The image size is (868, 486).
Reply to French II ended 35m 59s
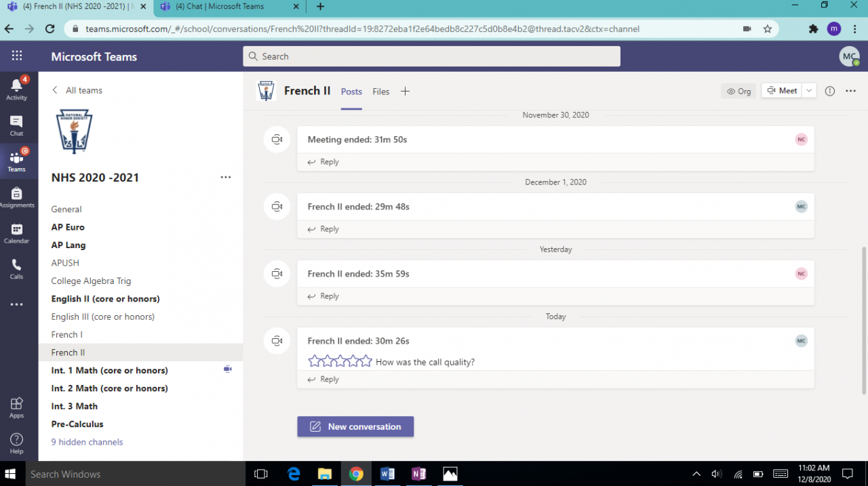pyautogui.click(x=323, y=296)
